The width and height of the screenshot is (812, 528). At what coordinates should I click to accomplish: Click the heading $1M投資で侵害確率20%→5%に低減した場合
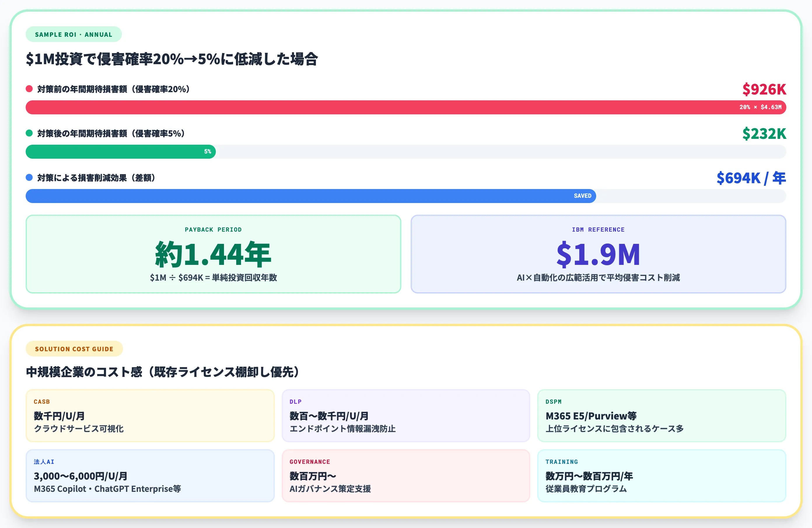(x=172, y=59)
